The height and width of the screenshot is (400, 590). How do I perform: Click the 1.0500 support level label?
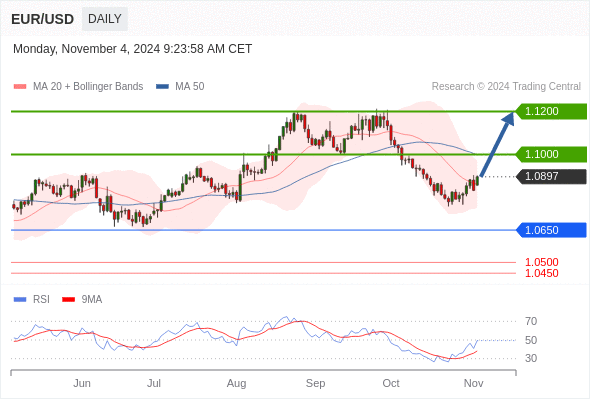pos(542,262)
